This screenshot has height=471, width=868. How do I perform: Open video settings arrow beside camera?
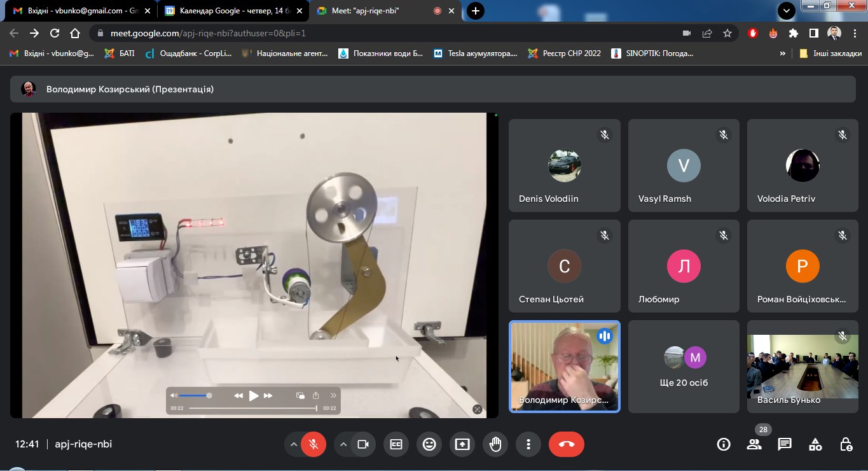click(343, 444)
